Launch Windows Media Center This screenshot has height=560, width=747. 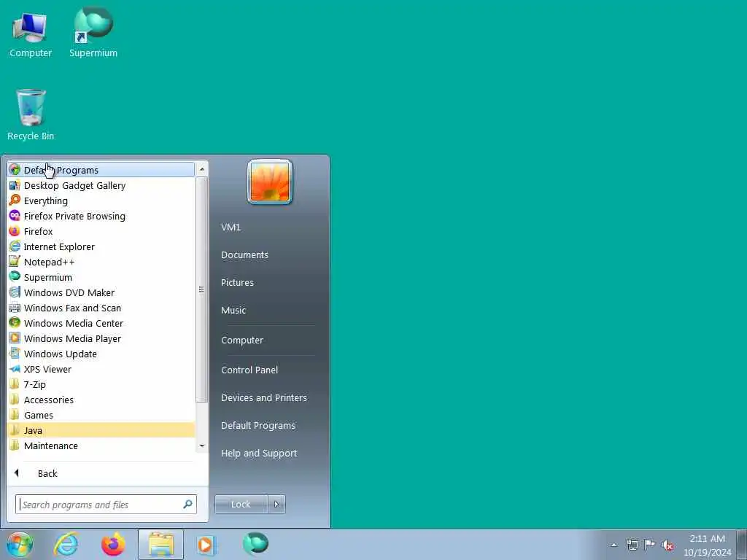(101, 323)
